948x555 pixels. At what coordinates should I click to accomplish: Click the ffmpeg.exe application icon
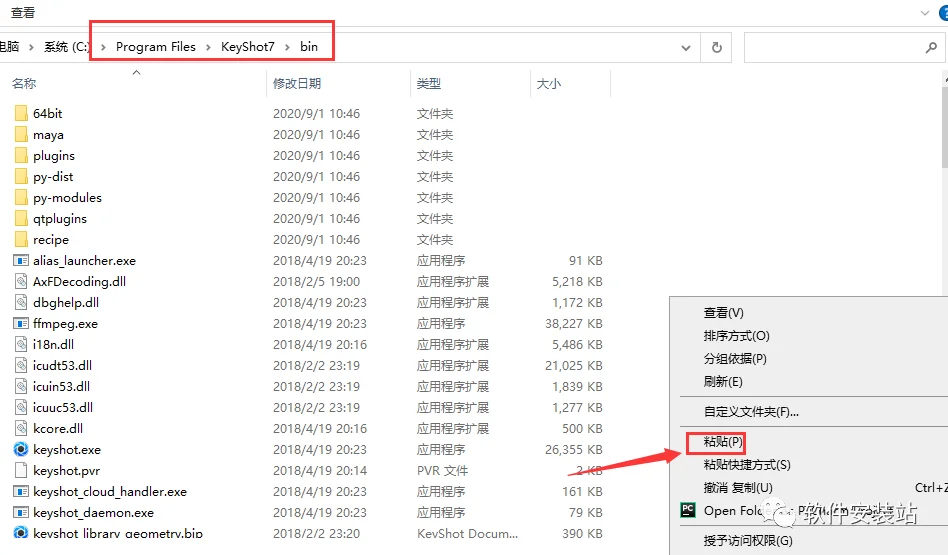[x=21, y=323]
